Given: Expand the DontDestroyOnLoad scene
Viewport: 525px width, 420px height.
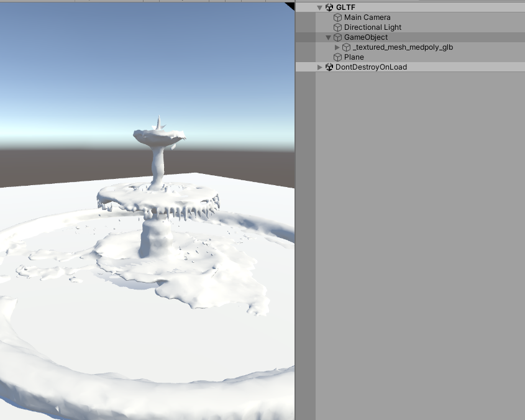Looking at the screenshot, I should pyautogui.click(x=320, y=67).
